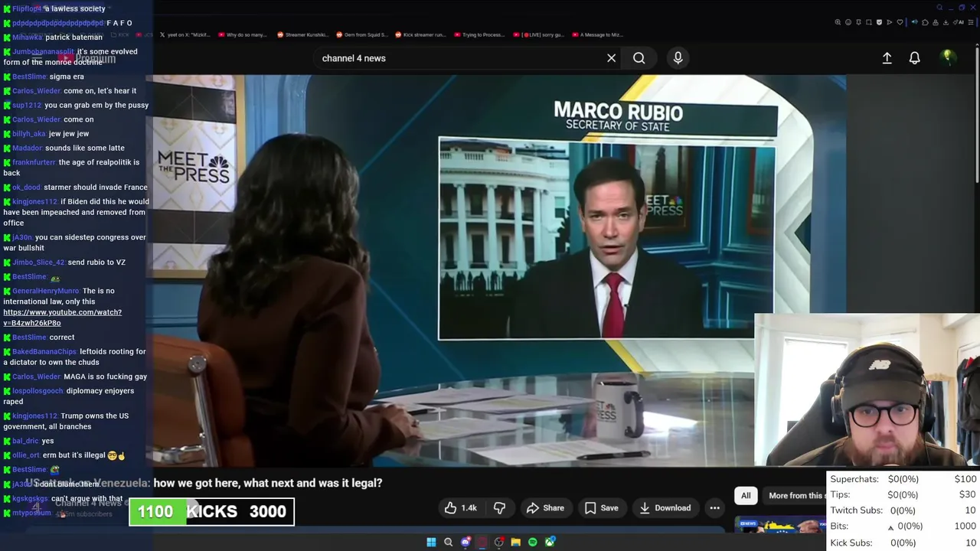Switch to the Why do so many tab
The width and height of the screenshot is (980, 551).
point(242,34)
